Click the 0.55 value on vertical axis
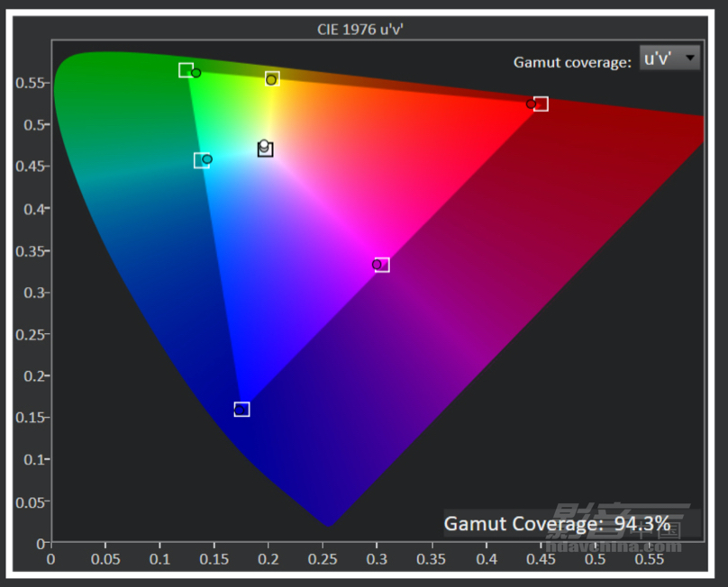Image resolution: width=728 pixels, height=587 pixels. pos(30,83)
